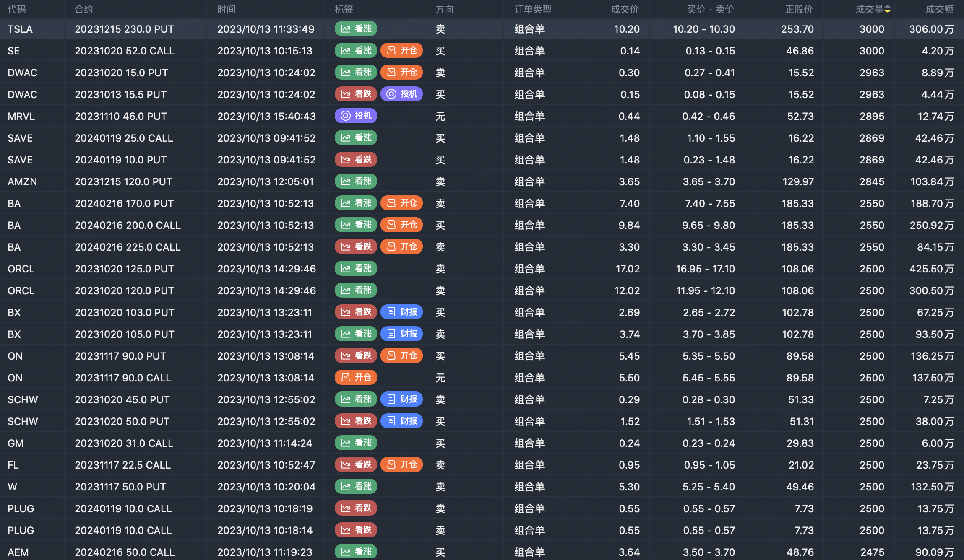Click the 看涨 tag in AEM row
This screenshot has width=964, height=560.
coord(356,552)
